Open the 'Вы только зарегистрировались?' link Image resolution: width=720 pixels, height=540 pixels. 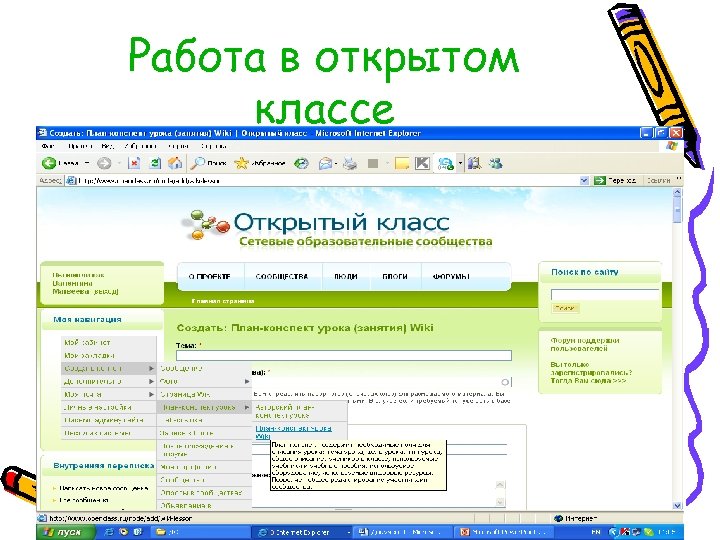(591, 372)
